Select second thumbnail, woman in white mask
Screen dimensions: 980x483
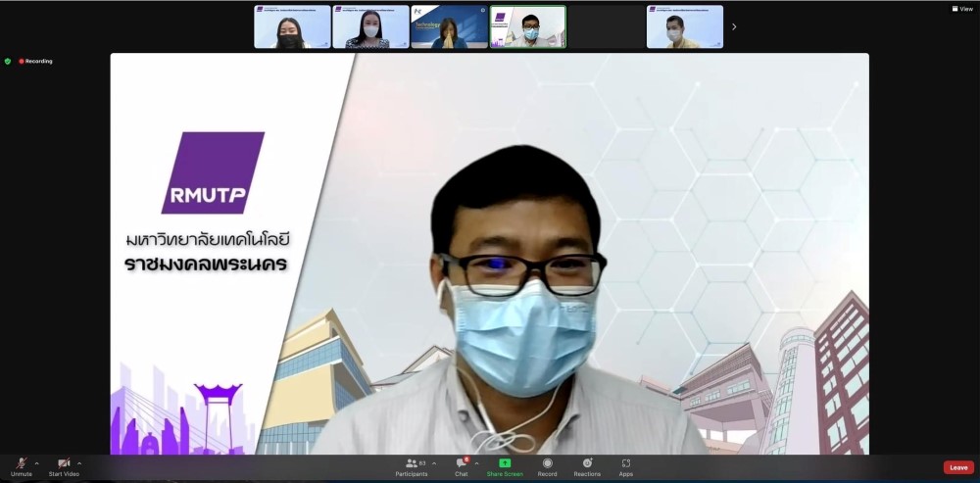(x=370, y=26)
